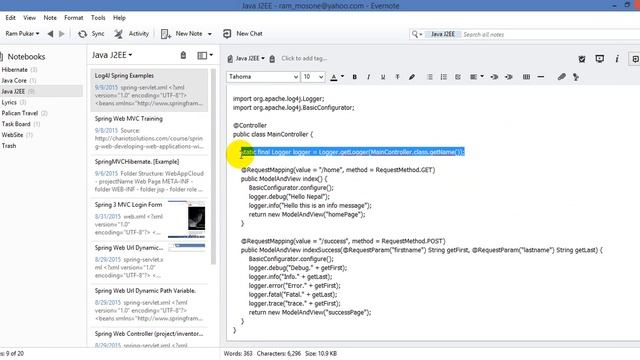Open the Format menu

click(x=73, y=18)
